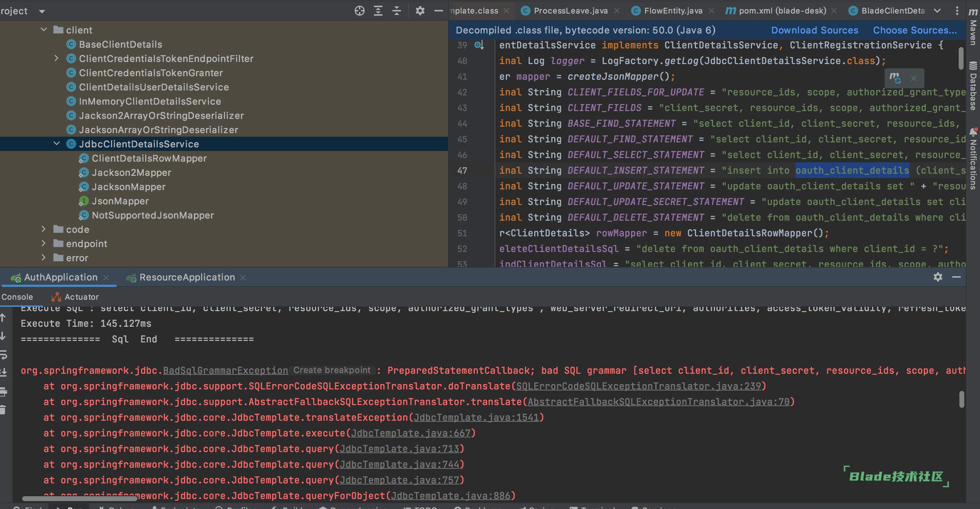Select Jackson2ArrayOrStringDeserializer in tree
Viewport: 980px width, 509px height.
(x=161, y=116)
